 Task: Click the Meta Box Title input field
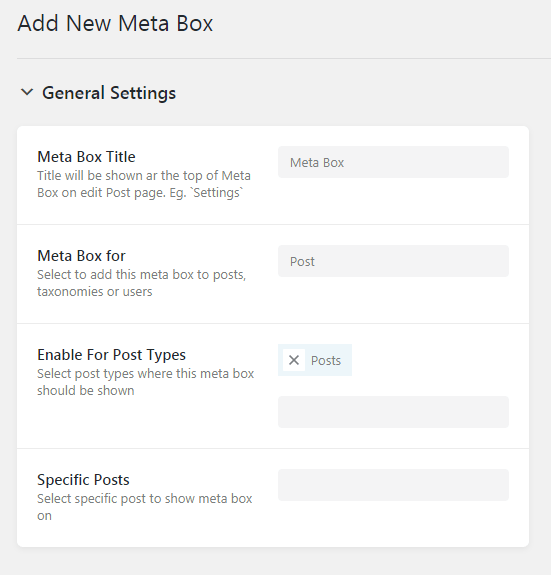[393, 162]
